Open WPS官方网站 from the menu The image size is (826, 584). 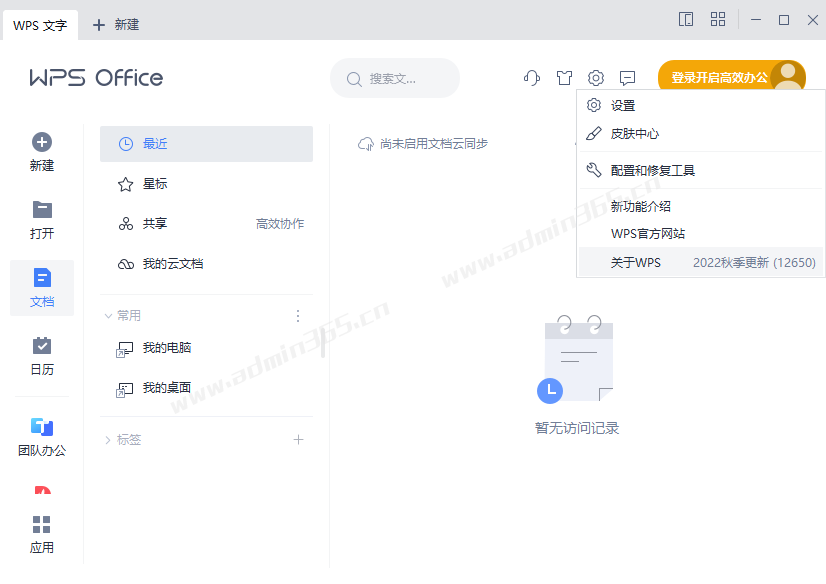tap(701, 234)
